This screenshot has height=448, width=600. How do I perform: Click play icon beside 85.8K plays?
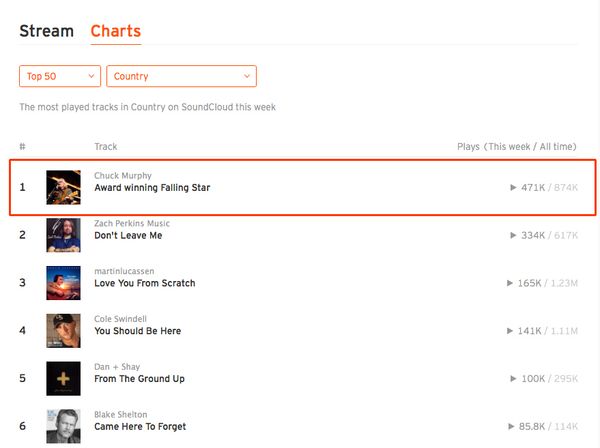pyautogui.click(x=511, y=427)
